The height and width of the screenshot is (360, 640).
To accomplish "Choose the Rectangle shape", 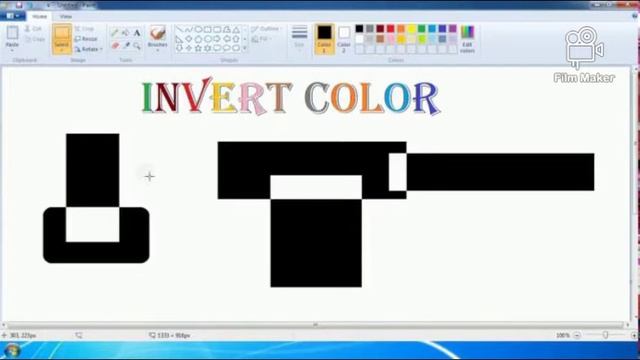I will [207, 29].
